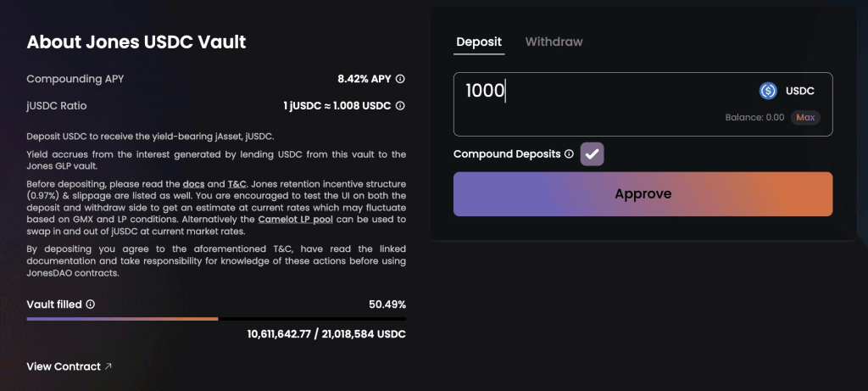Open the Camelot LP pool link
The image size is (868, 391).
pos(296,220)
